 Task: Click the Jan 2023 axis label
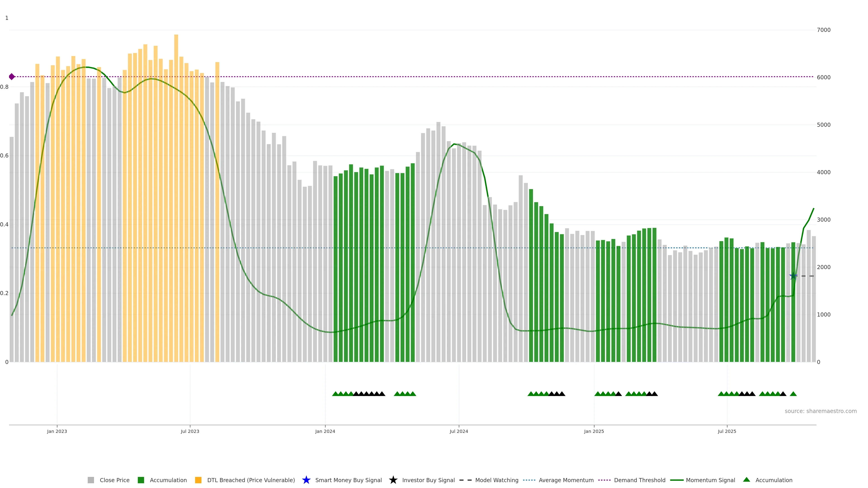click(57, 431)
